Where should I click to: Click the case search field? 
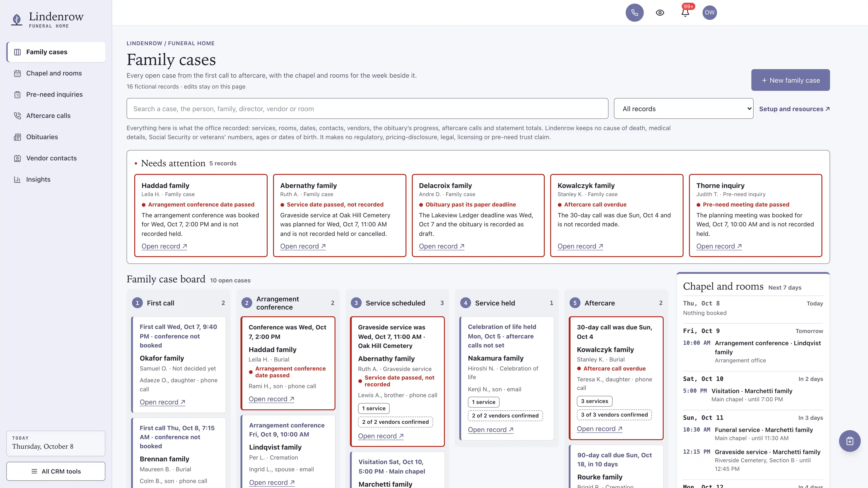click(x=367, y=108)
